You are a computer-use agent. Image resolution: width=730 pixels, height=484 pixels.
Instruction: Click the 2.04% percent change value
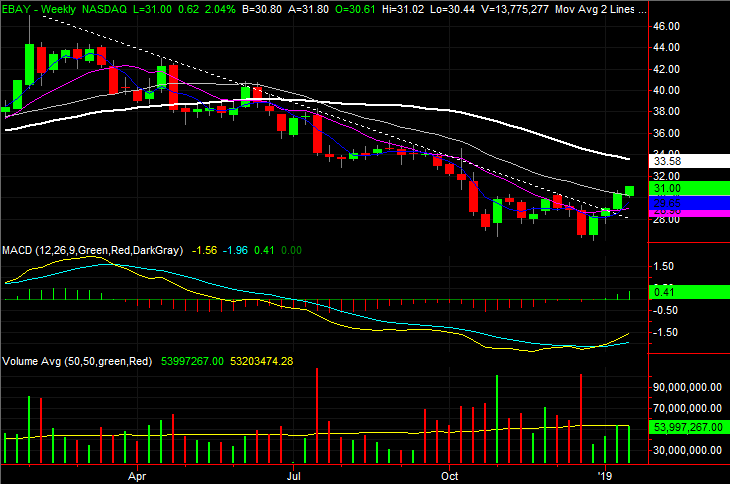point(220,9)
